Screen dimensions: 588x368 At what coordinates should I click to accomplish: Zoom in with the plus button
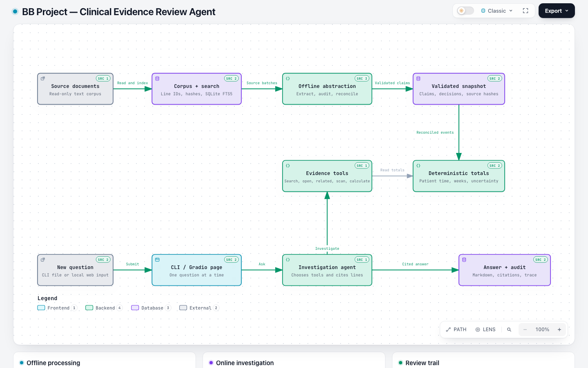point(559,330)
